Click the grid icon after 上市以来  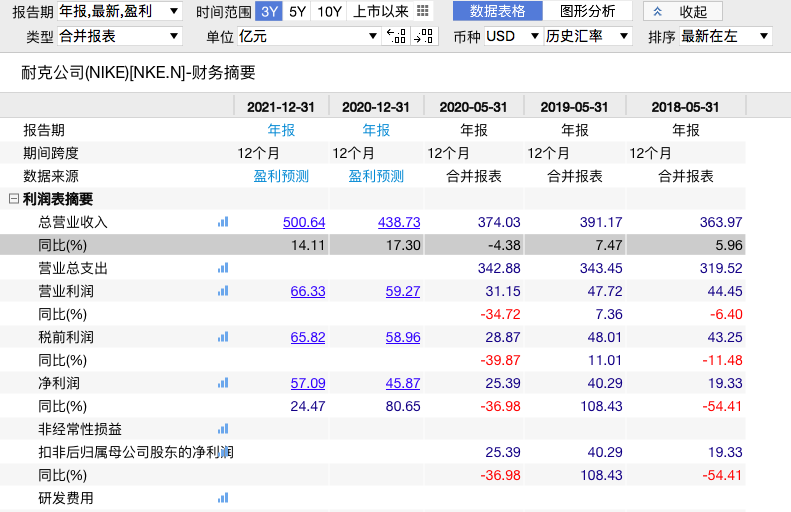(424, 11)
